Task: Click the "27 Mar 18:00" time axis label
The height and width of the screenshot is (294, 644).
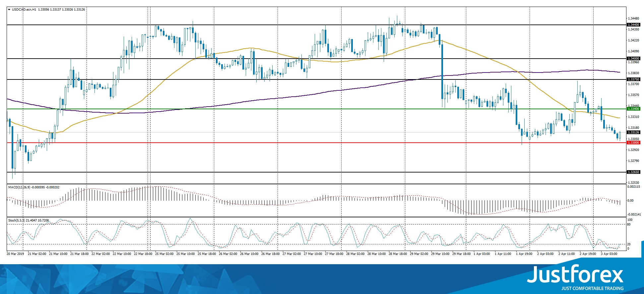Action: (334, 254)
